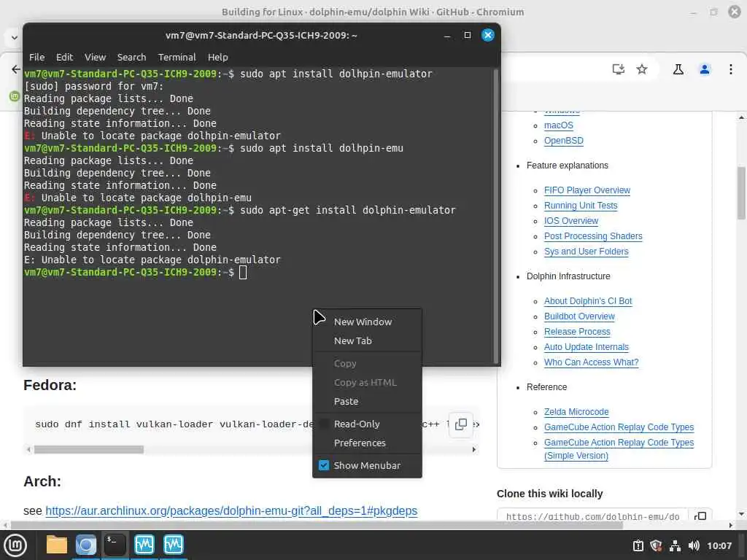Open About Dolphin's CI Bot link
The height and width of the screenshot is (560, 747).
coord(588,301)
